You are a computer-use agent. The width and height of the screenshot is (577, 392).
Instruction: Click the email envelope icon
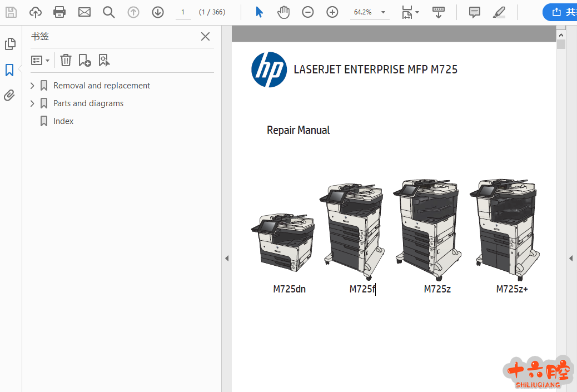(84, 12)
